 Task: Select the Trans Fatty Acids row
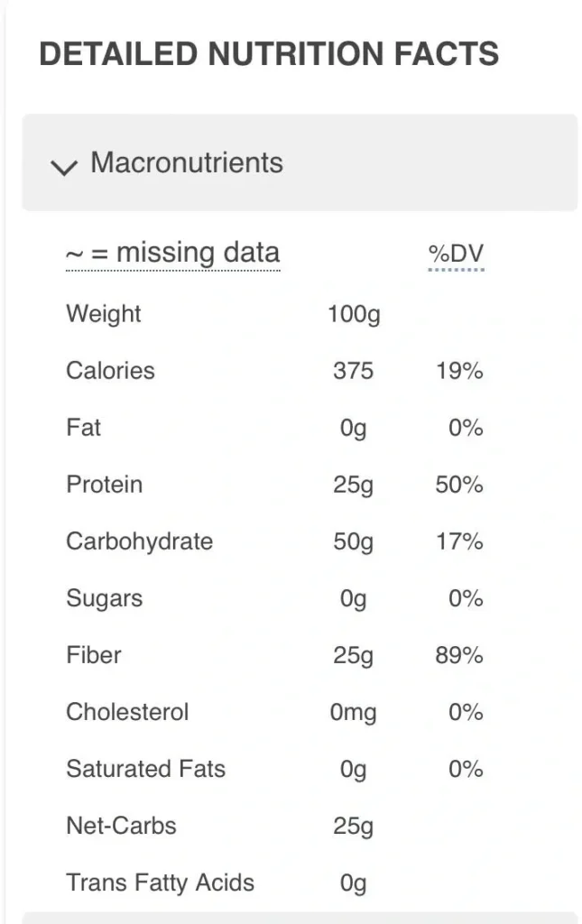160,882
